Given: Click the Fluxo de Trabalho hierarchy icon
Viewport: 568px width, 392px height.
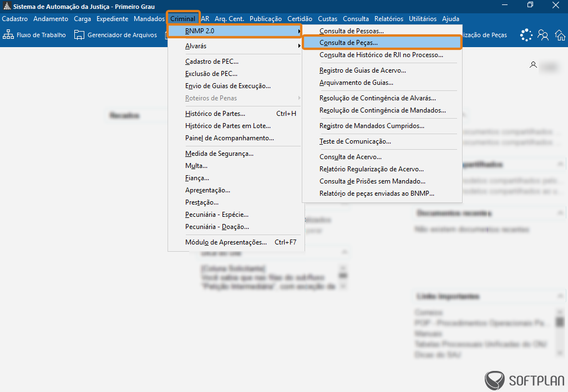Looking at the screenshot, I should 8,35.
